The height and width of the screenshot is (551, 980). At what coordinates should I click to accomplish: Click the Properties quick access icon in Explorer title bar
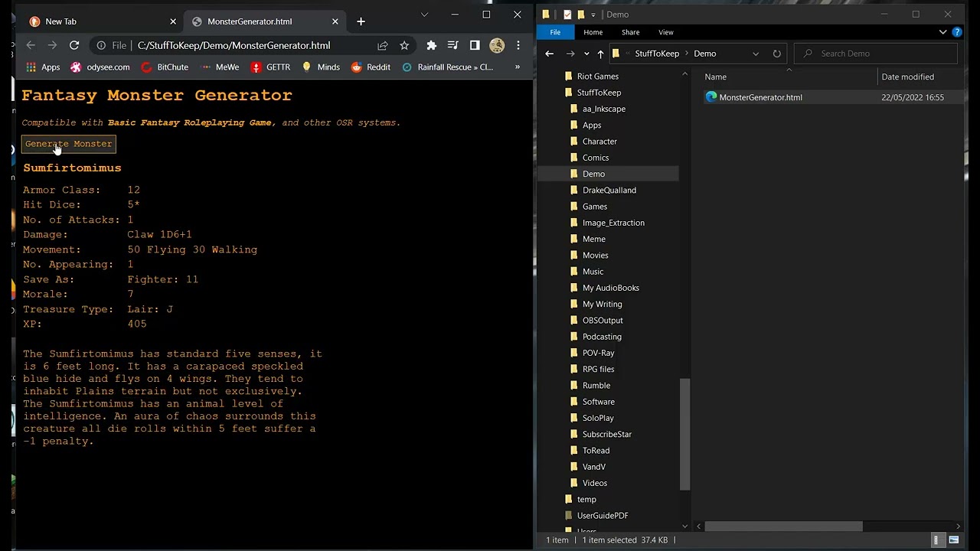[x=567, y=15]
